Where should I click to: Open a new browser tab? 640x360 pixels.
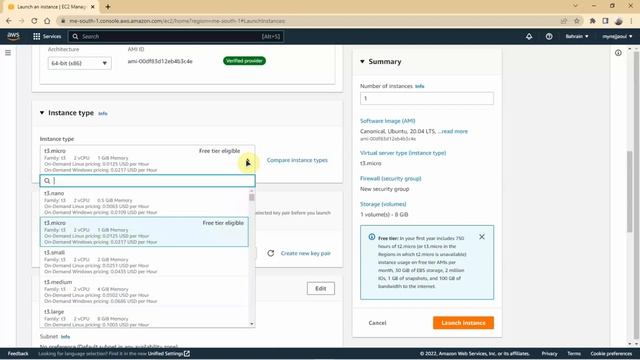[108, 7]
